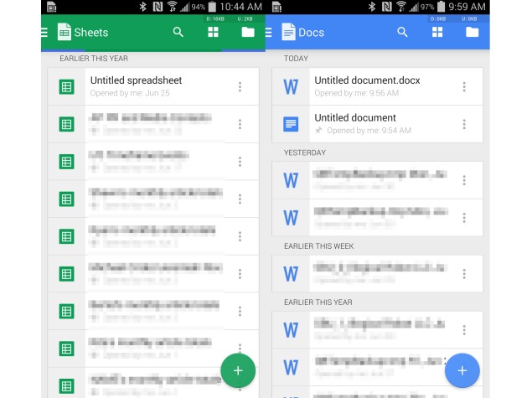Tap the Earlier This Week header in Docs
The height and width of the screenshot is (398, 532).
point(319,246)
